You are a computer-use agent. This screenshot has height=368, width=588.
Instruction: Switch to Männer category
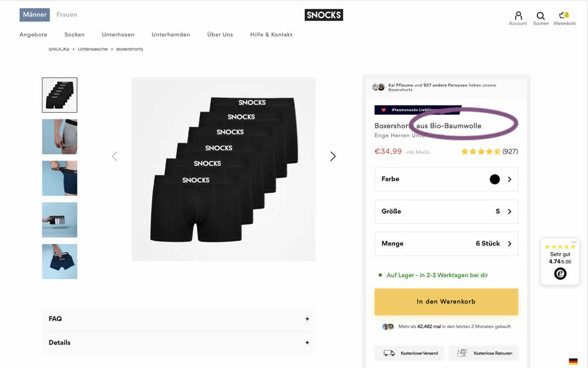coord(35,15)
